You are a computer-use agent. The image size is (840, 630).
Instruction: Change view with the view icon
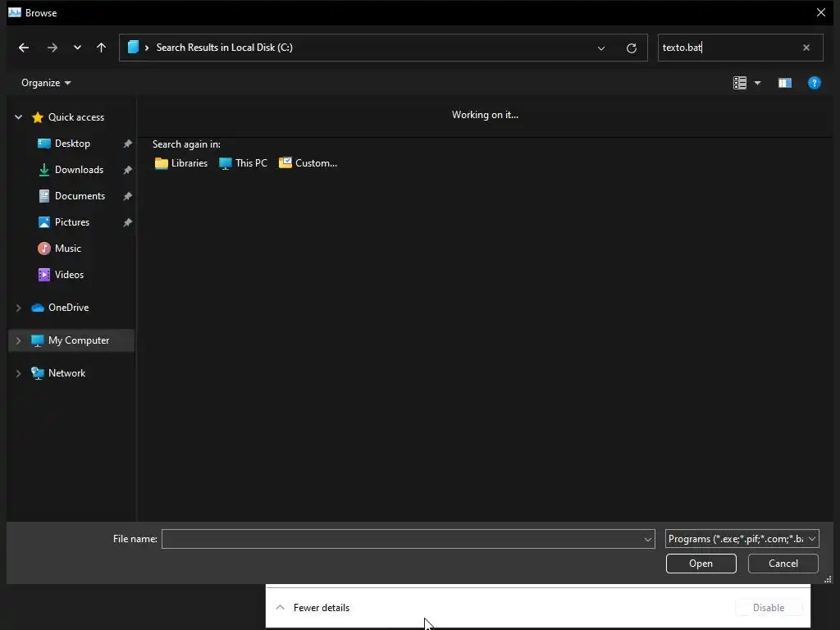(x=740, y=83)
